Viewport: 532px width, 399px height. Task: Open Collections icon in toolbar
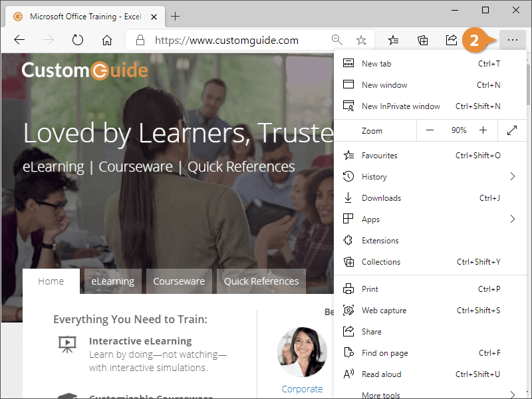[x=422, y=41]
